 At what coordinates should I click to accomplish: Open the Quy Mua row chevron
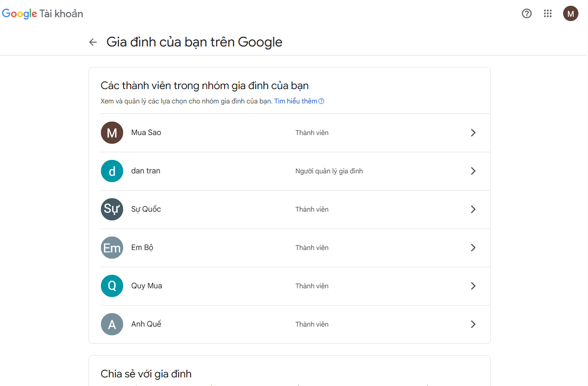pyautogui.click(x=473, y=286)
